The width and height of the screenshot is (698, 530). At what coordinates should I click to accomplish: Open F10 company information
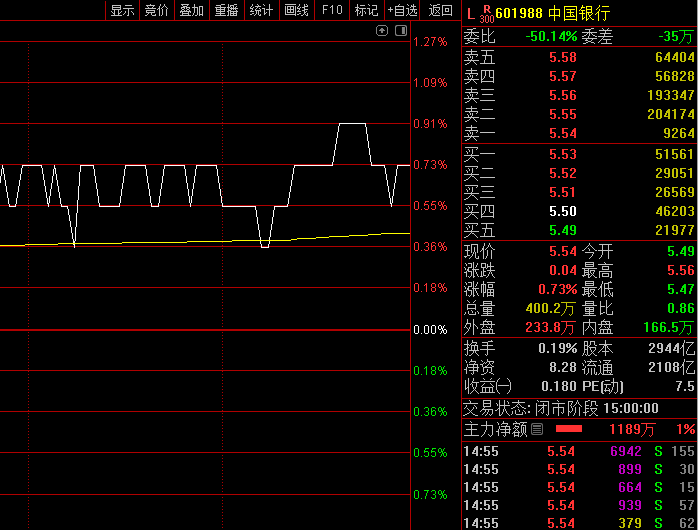pos(332,10)
